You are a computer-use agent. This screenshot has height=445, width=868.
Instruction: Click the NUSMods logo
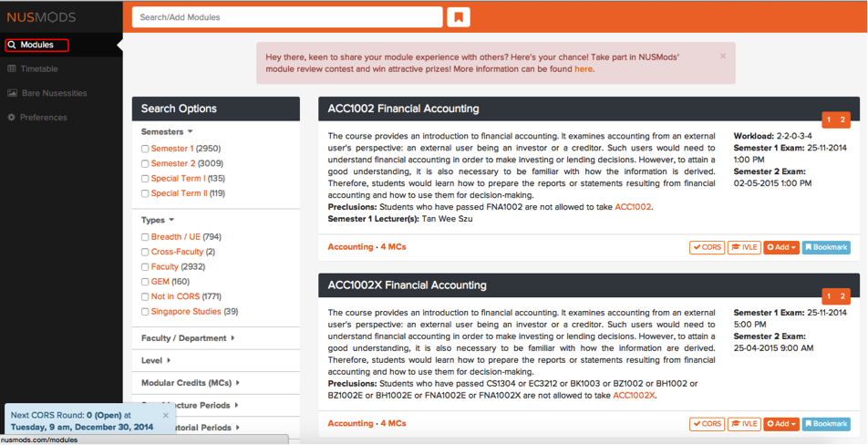(x=42, y=17)
